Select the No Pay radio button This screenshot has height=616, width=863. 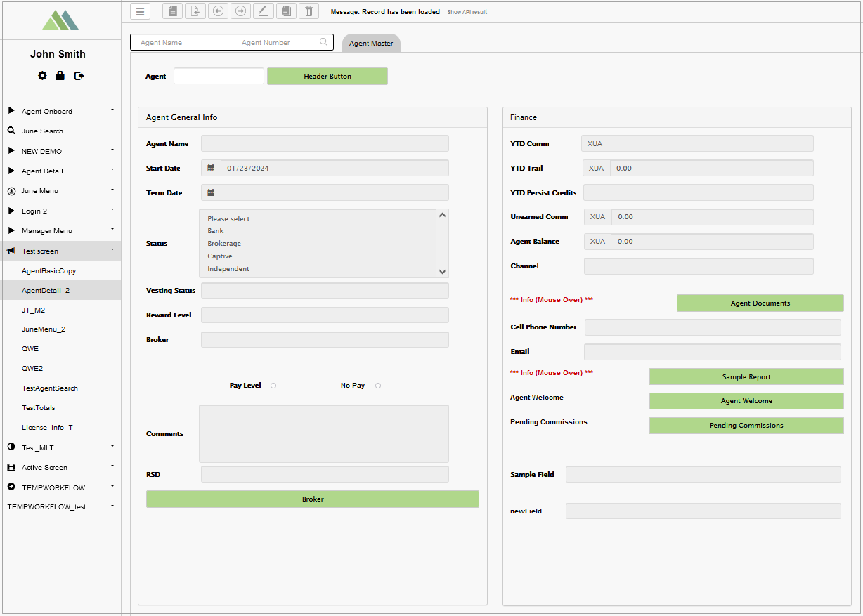(378, 386)
